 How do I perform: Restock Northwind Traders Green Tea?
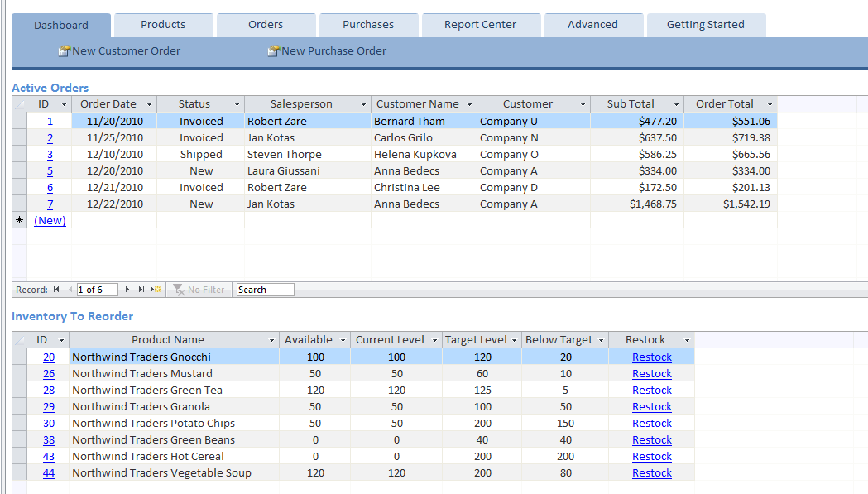(652, 391)
